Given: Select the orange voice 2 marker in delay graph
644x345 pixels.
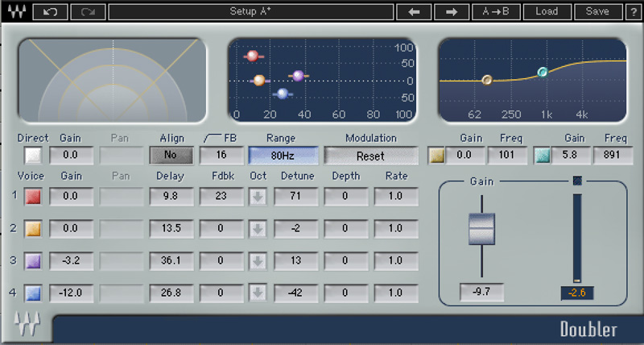Looking at the screenshot, I should [x=259, y=80].
